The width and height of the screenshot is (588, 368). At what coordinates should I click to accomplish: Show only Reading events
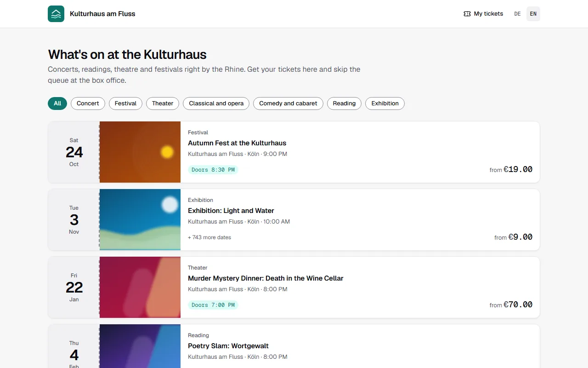pyautogui.click(x=344, y=103)
